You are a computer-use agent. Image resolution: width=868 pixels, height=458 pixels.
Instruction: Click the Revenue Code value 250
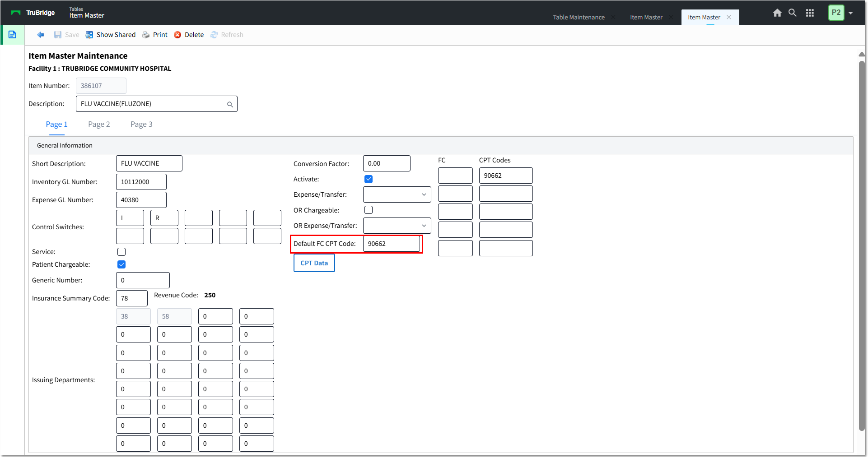pos(210,295)
